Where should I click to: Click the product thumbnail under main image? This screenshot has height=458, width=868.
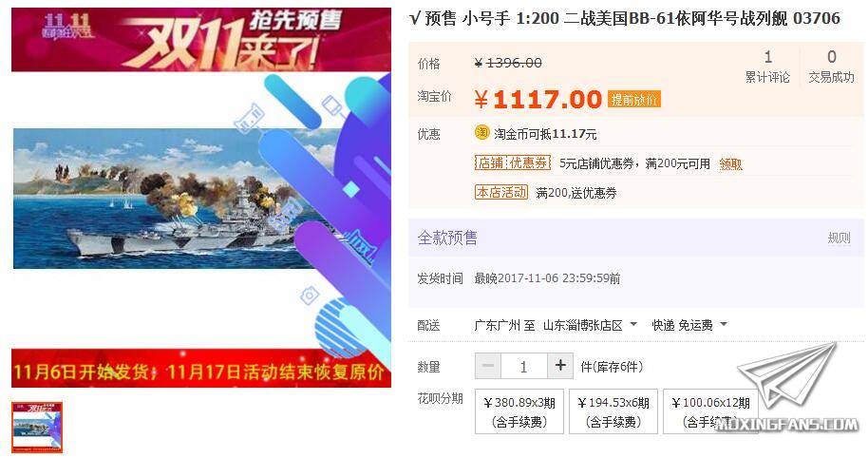[37, 428]
